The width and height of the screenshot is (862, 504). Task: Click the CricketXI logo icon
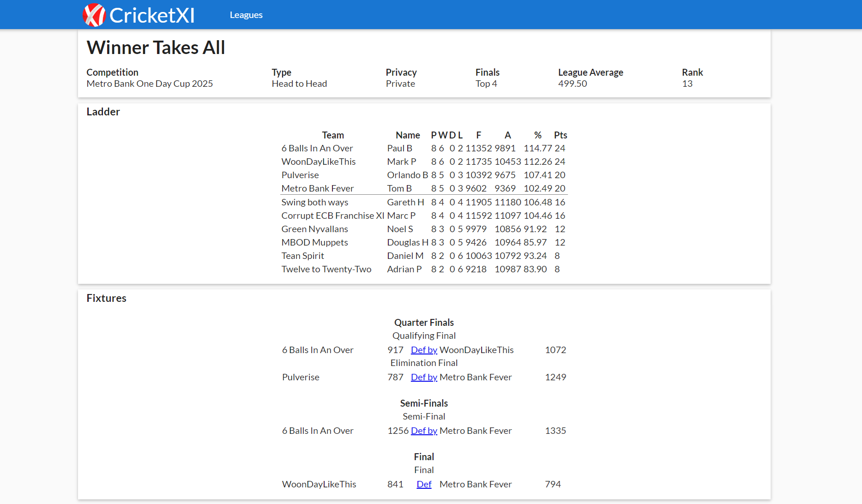coord(94,15)
